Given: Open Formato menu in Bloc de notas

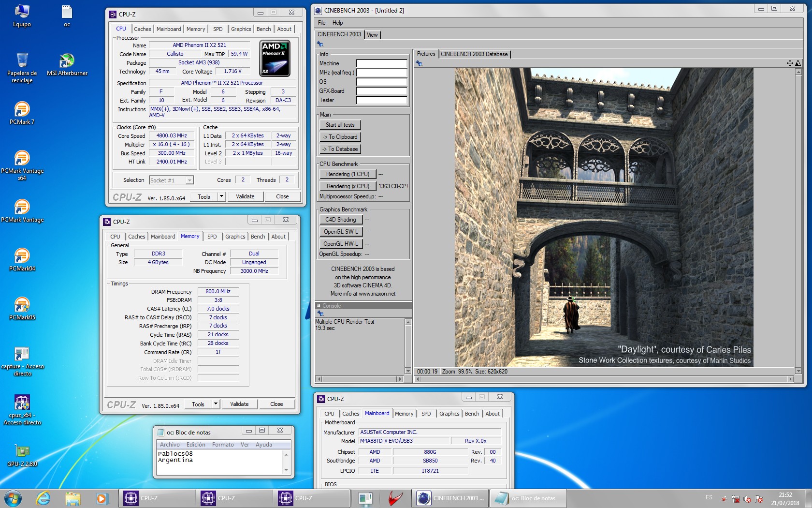Looking at the screenshot, I should (x=223, y=445).
